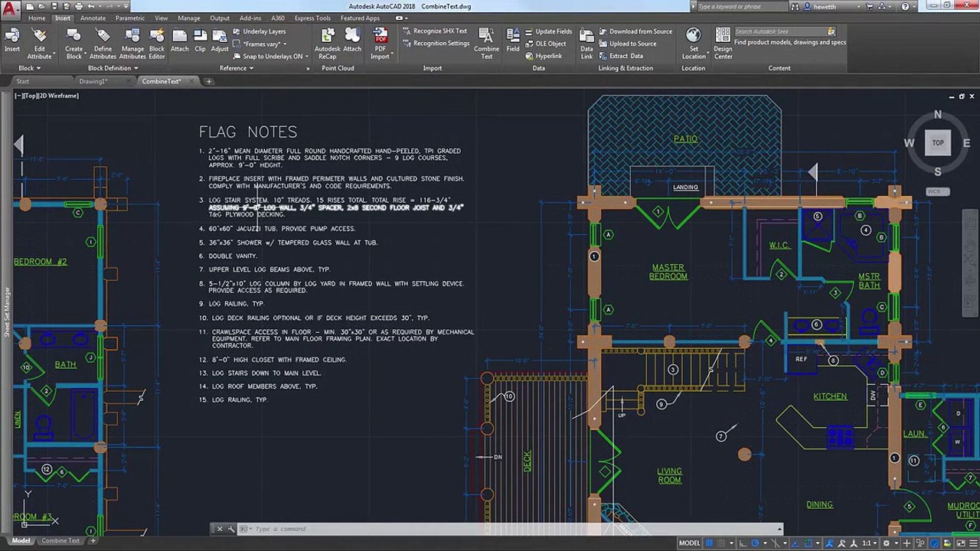Toggle MODEL space button in status bar

pyautogui.click(x=689, y=543)
